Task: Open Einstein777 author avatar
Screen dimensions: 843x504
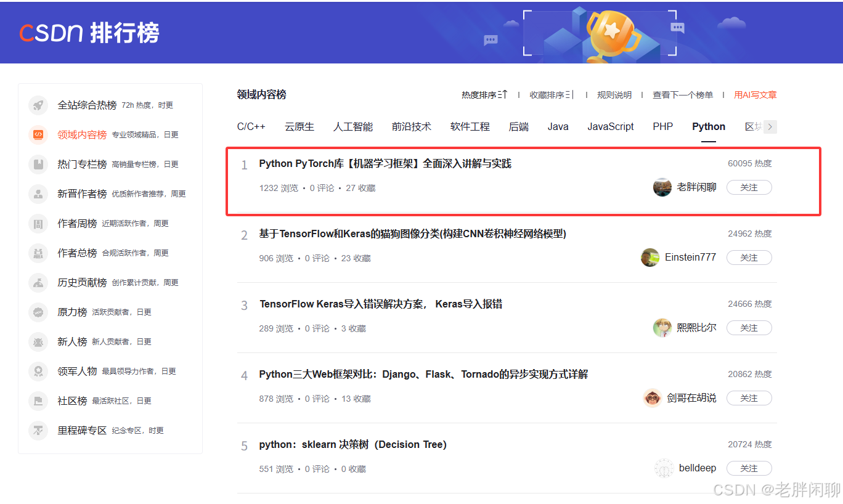Action: 650,258
